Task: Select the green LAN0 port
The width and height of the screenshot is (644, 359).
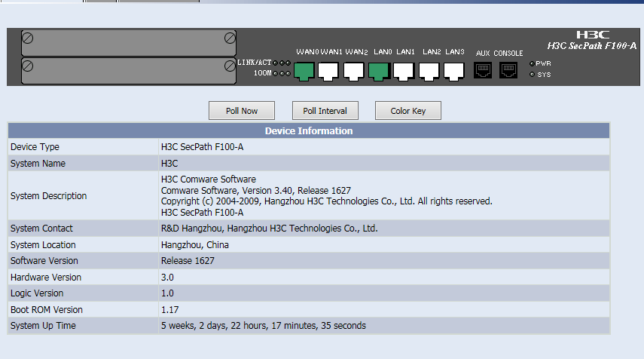Action: (x=379, y=71)
